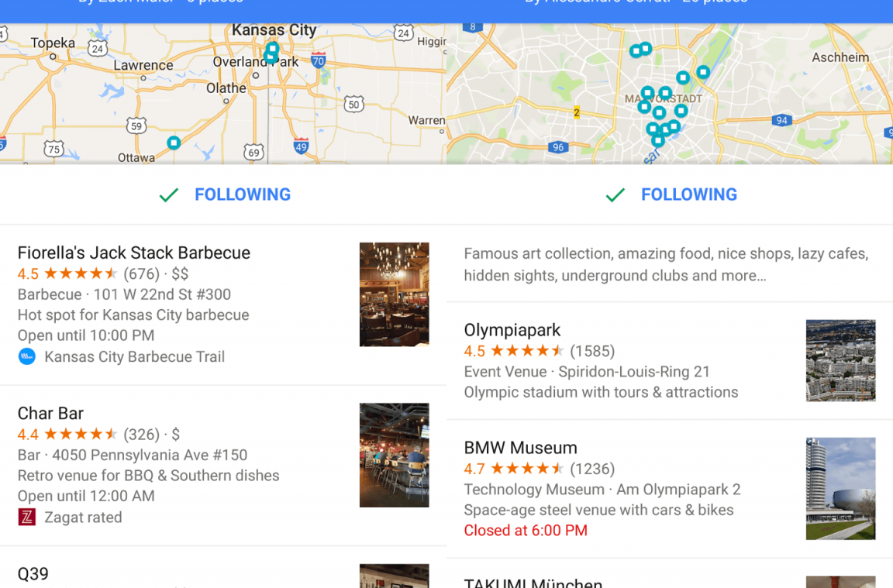Select the TAKUMI München entry
The height and width of the screenshot is (588, 893).
533,581
